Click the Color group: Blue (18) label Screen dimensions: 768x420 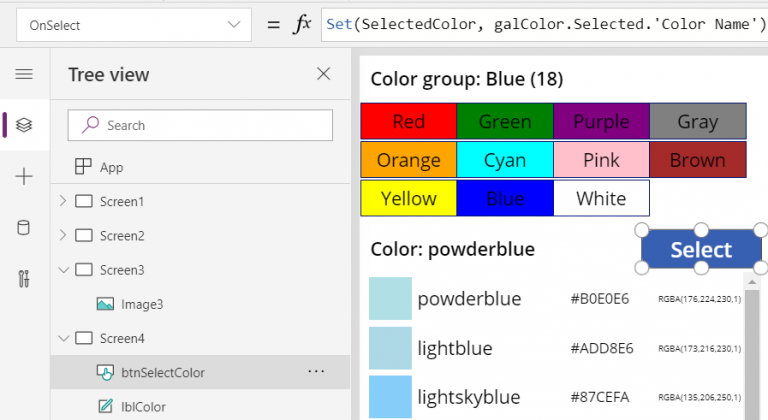(x=467, y=79)
